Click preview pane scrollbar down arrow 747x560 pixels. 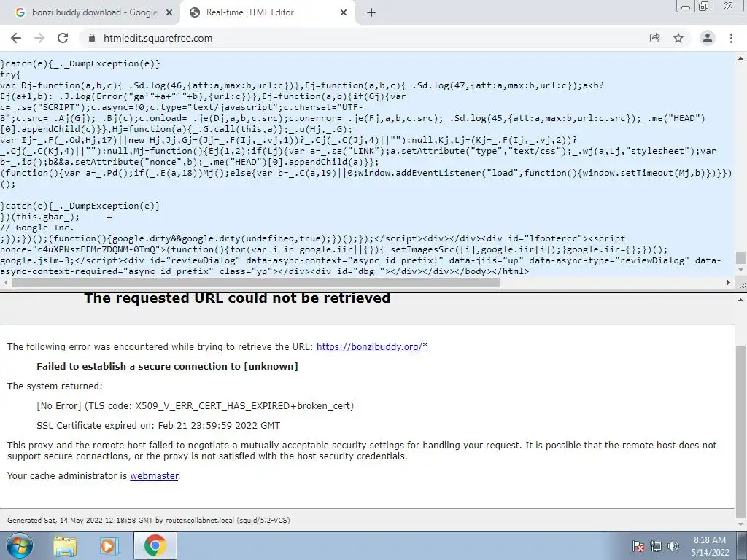[741, 524]
